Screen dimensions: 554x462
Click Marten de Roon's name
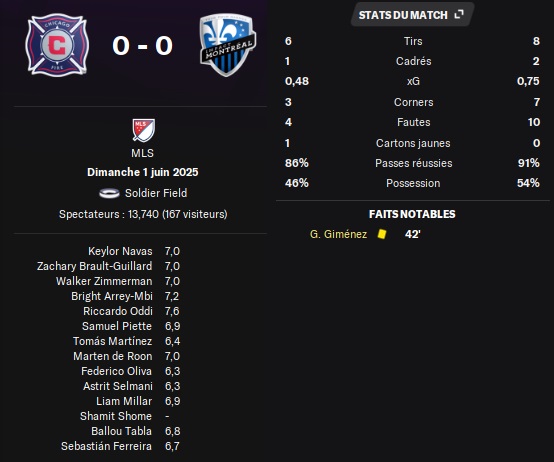point(113,356)
